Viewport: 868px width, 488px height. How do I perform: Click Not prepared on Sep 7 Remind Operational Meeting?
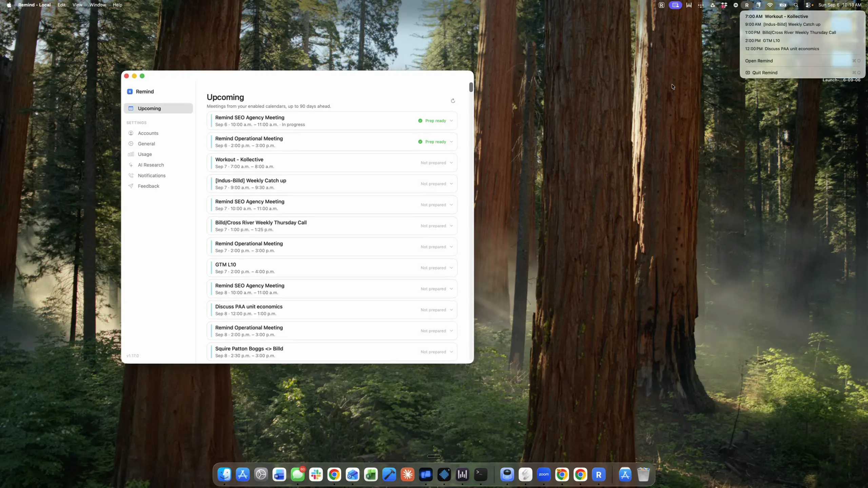pos(433,247)
